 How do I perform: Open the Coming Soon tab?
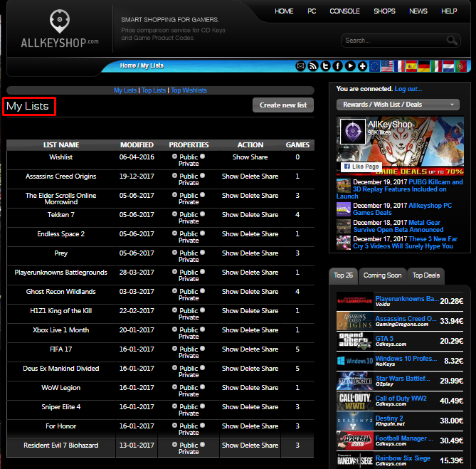382,275
